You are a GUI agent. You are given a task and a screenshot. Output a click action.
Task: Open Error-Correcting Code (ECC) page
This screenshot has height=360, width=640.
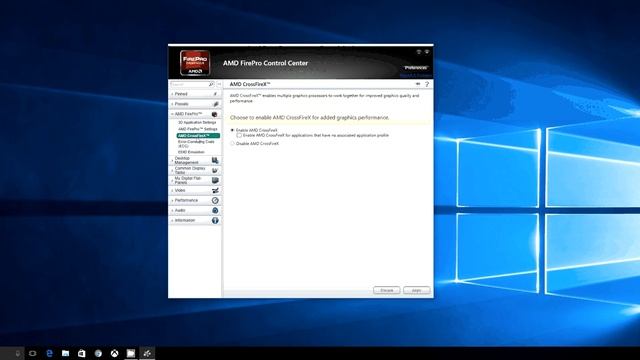(196, 144)
